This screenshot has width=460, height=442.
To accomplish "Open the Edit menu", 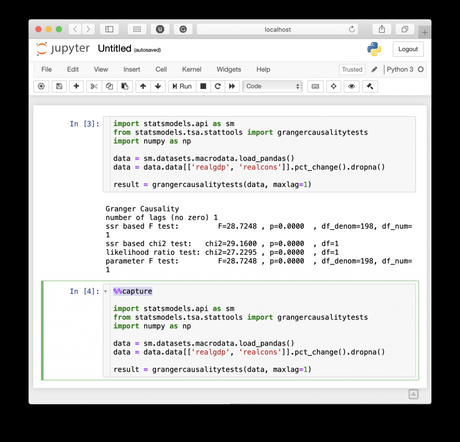I will click(73, 69).
